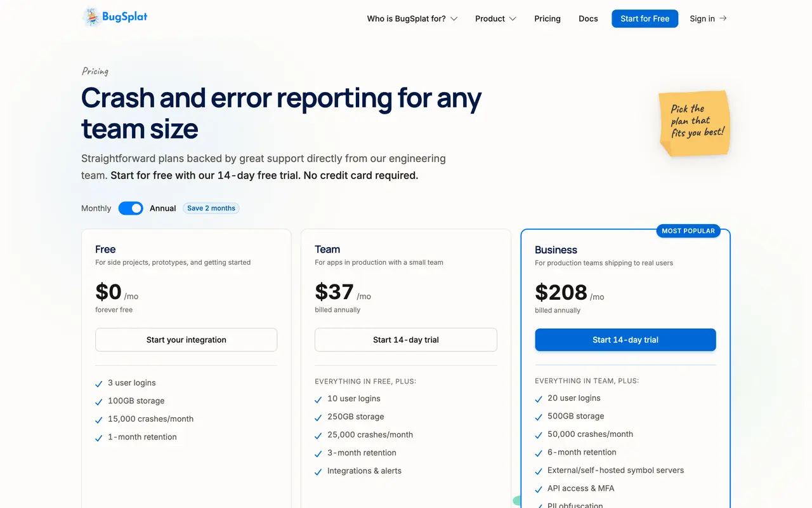Start the Team plan 14-day trial
Viewport: 812px width, 508px height.
[406, 340]
